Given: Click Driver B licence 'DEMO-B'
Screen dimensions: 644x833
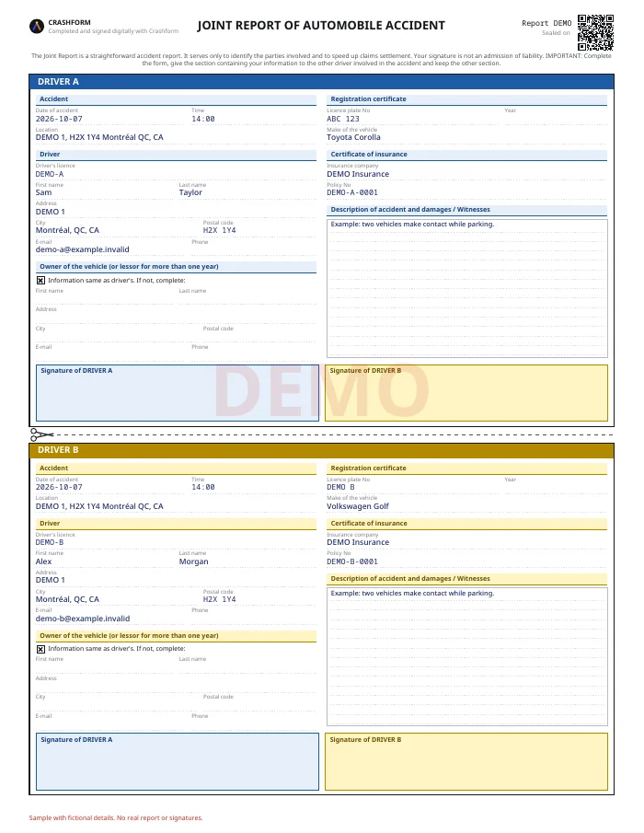Looking at the screenshot, I should click(50, 542).
